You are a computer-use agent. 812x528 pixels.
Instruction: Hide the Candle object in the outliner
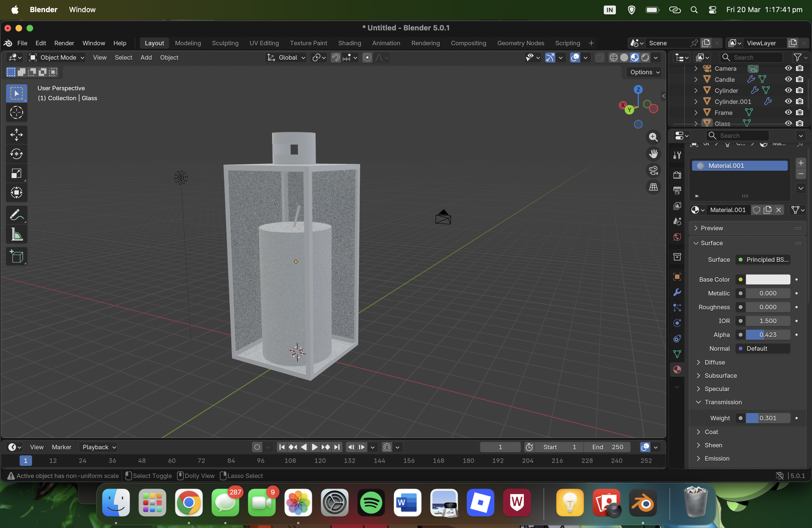coord(788,80)
